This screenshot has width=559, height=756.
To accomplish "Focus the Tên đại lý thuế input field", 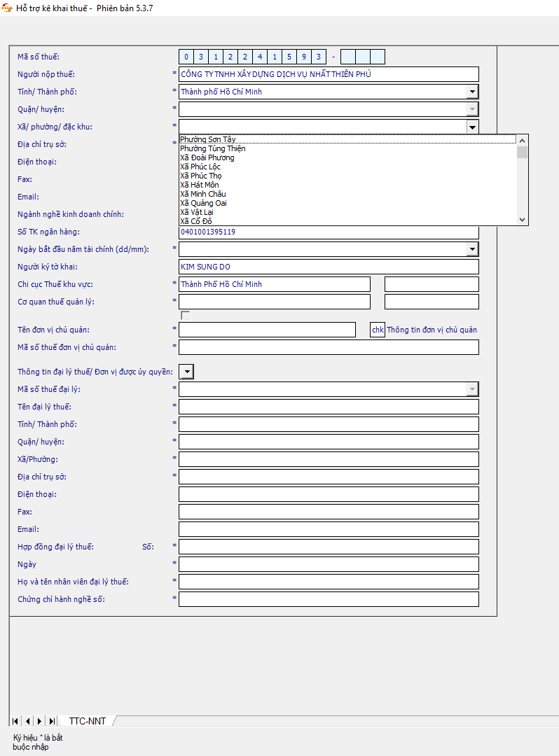I will (329, 407).
